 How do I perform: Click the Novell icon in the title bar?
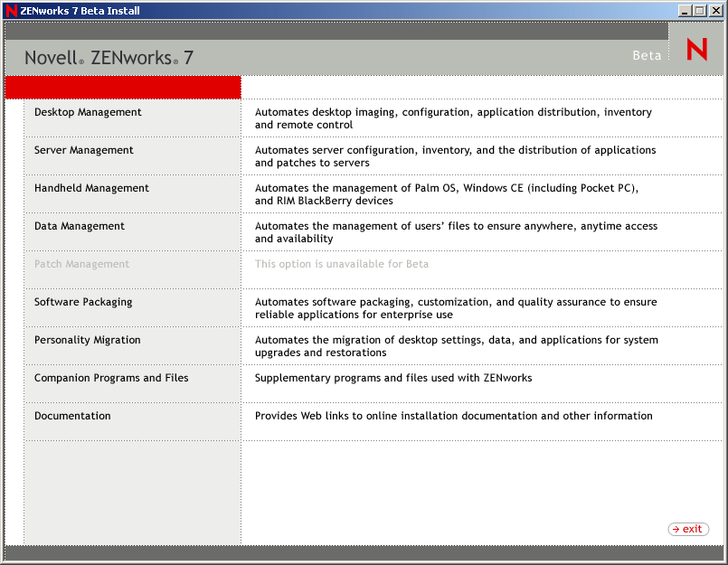coord(12,11)
